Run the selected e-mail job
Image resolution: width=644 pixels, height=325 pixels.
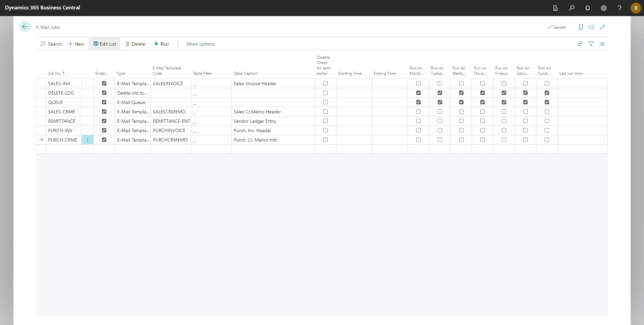click(x=162, y=44)
